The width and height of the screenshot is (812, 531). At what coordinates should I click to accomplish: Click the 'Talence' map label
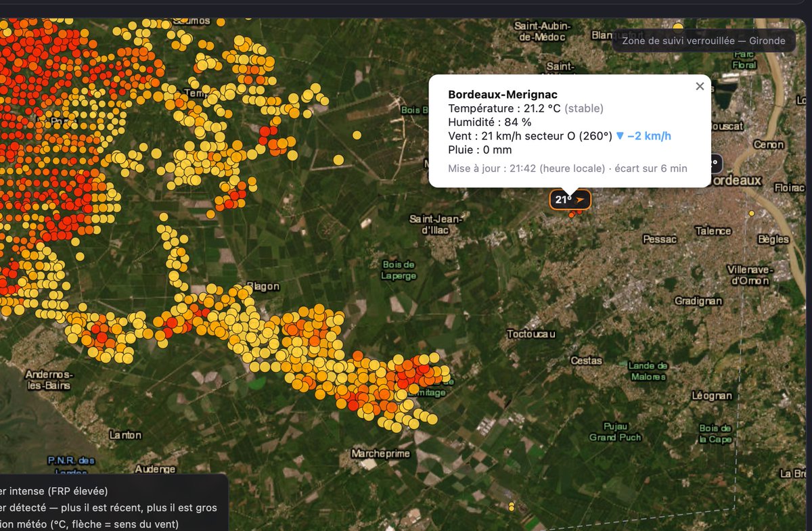pyautogui.click(x=713, y=231)
